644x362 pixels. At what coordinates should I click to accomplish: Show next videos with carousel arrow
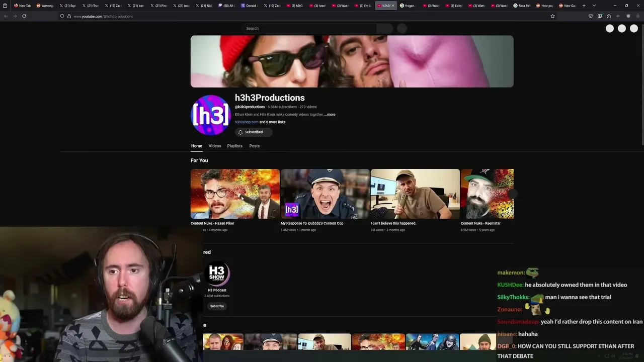[x=513, y=194]
